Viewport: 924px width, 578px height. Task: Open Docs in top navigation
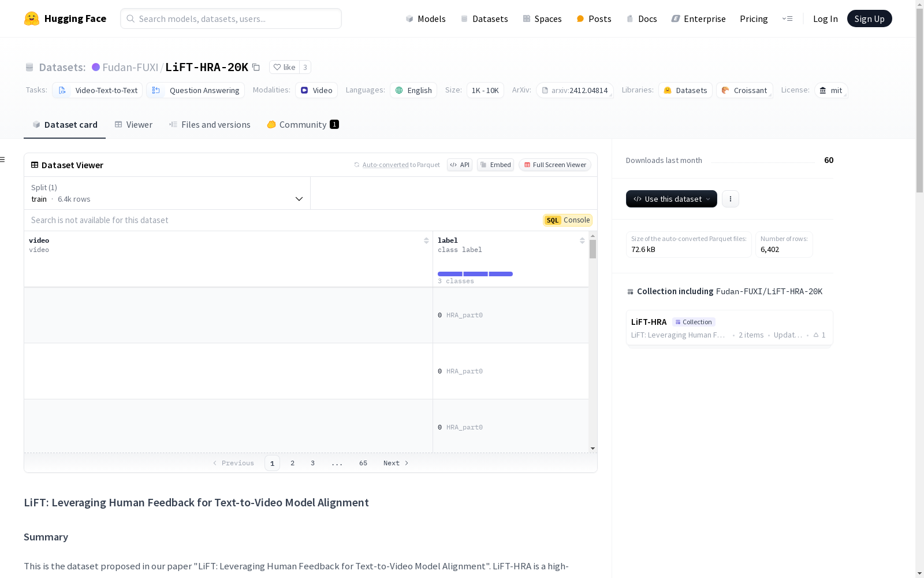point(642,18)
